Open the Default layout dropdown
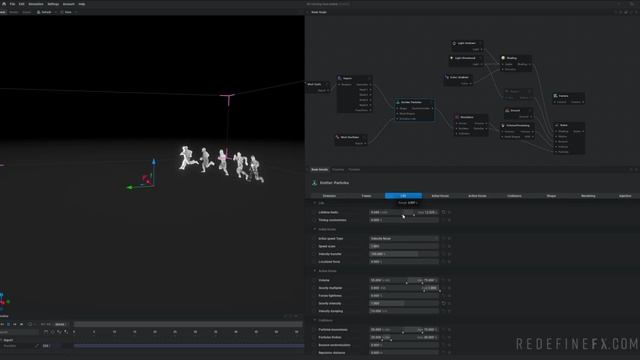The image size is (640, 360). click(x=46, y=12)
